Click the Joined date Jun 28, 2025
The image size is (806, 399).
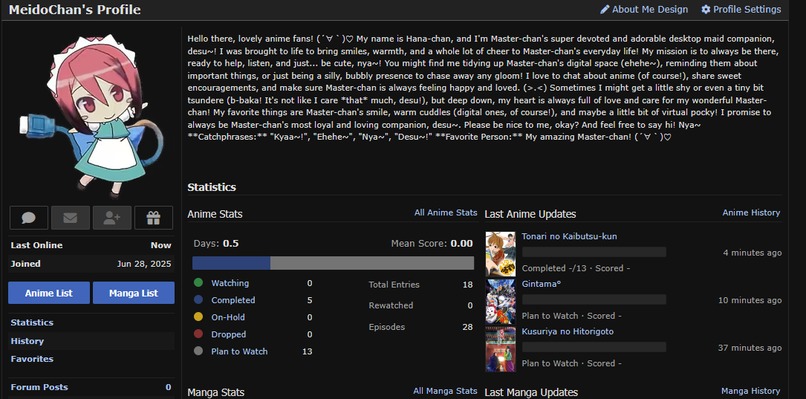[144, 264]
